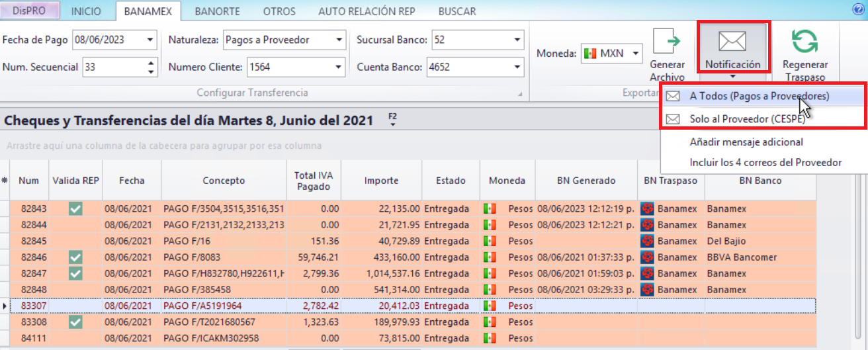Image resolution: width=868 pixels, height=350 pixels.
Task: Select A Todos (Pagos a Proveedores) menu item
Action: 763,96
